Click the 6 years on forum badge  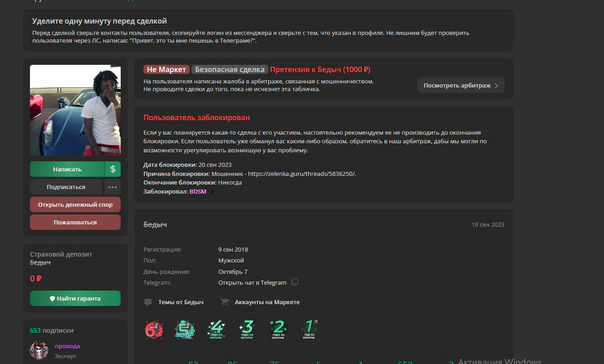pos(153,330)
